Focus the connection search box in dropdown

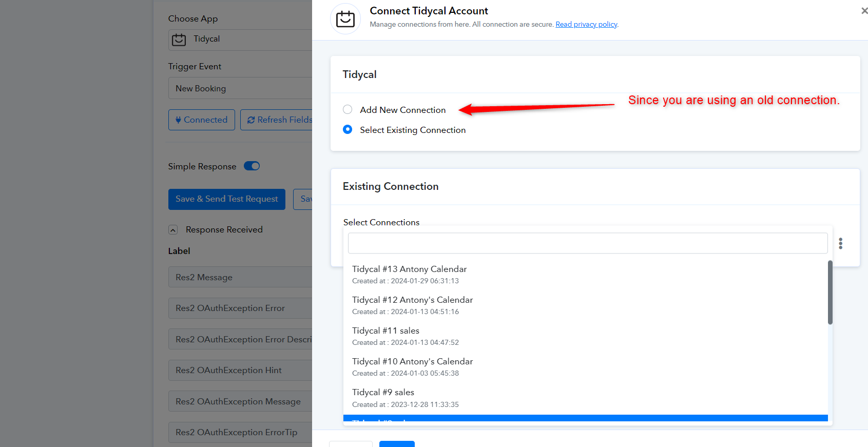coord(588,243)
